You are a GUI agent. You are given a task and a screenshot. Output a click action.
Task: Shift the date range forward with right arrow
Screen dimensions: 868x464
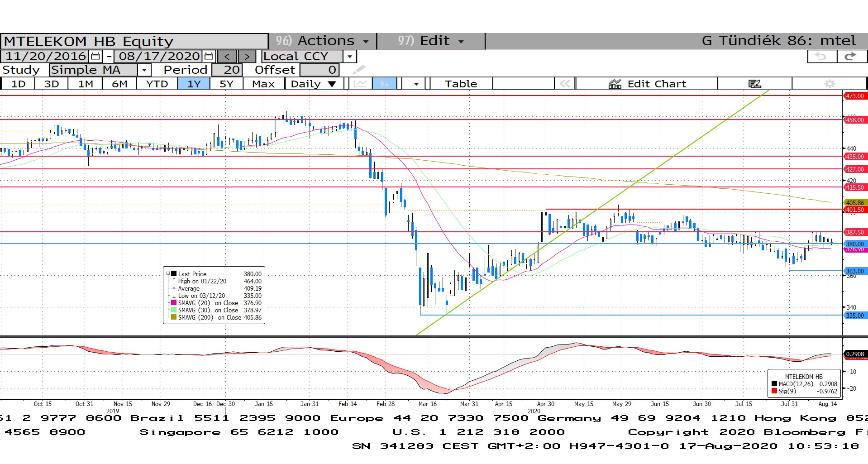(247, 57)
